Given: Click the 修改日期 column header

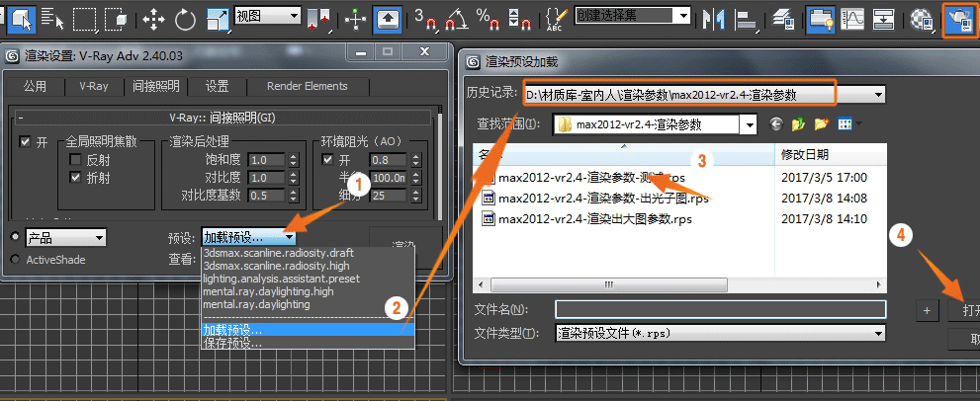Looking at the screenshot, I should 830,154.
